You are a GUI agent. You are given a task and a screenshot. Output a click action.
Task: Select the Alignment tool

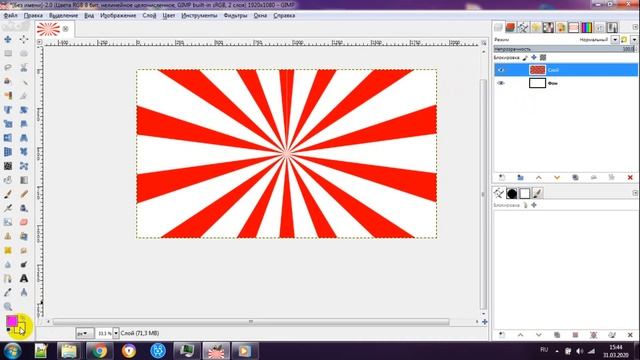pos(24,39)
